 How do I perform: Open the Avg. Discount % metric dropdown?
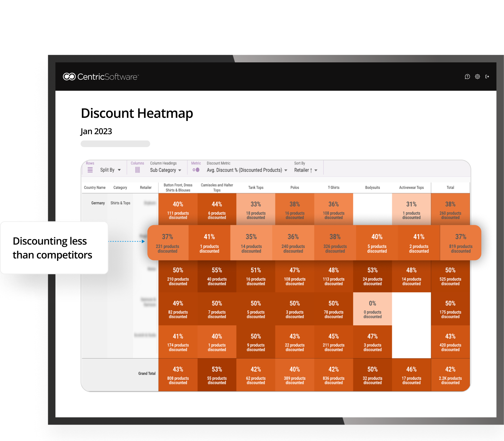[x=247, y=170]
